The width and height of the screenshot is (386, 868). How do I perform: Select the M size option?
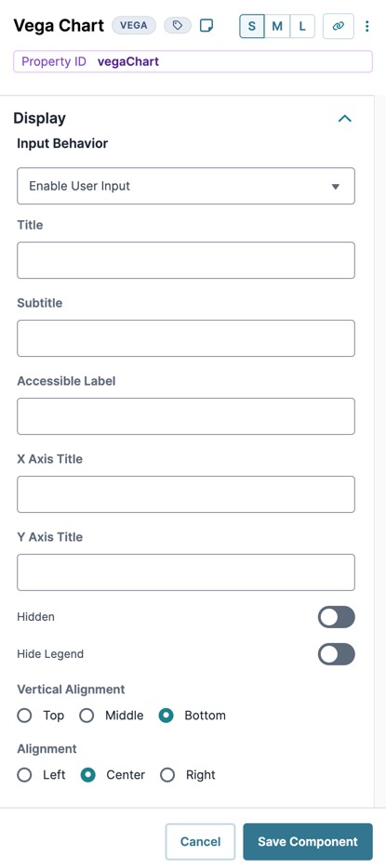point(277,26)
